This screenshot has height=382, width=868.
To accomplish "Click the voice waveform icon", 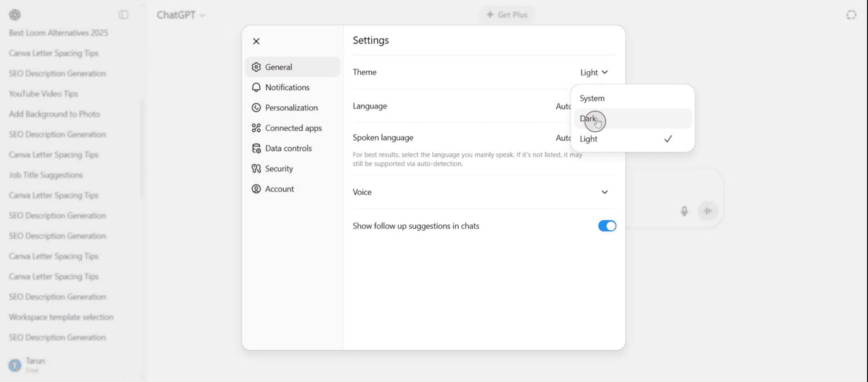I will tap(707, 210).
